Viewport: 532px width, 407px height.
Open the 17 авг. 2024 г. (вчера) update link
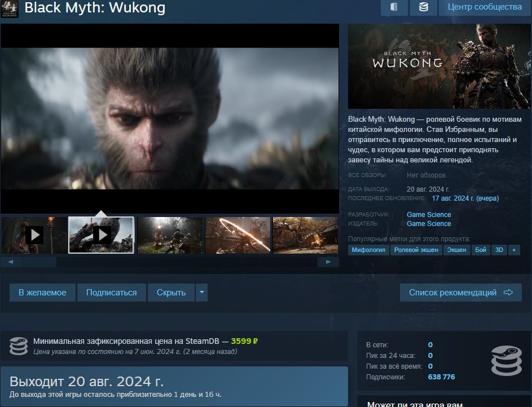[x=465, y=198]
